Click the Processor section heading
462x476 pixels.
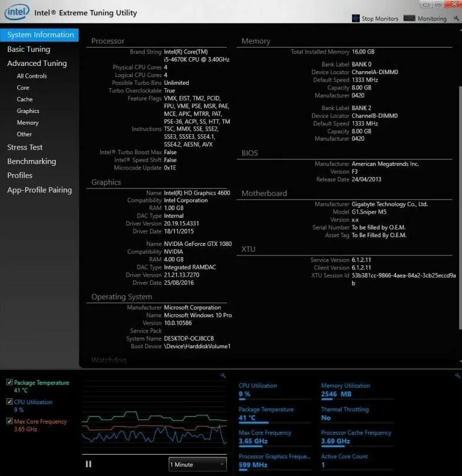[108, 41]
